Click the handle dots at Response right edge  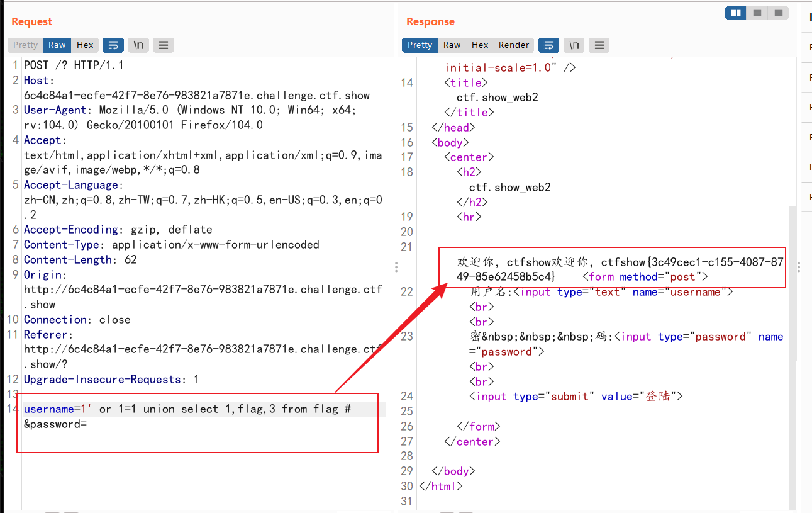pyautogui.click(x=799, y=267)
